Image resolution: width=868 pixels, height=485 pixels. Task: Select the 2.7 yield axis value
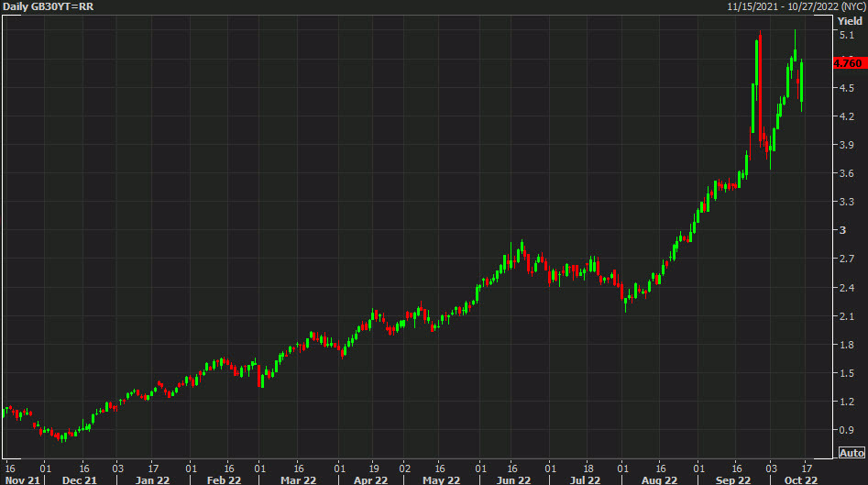click(846, 259)
